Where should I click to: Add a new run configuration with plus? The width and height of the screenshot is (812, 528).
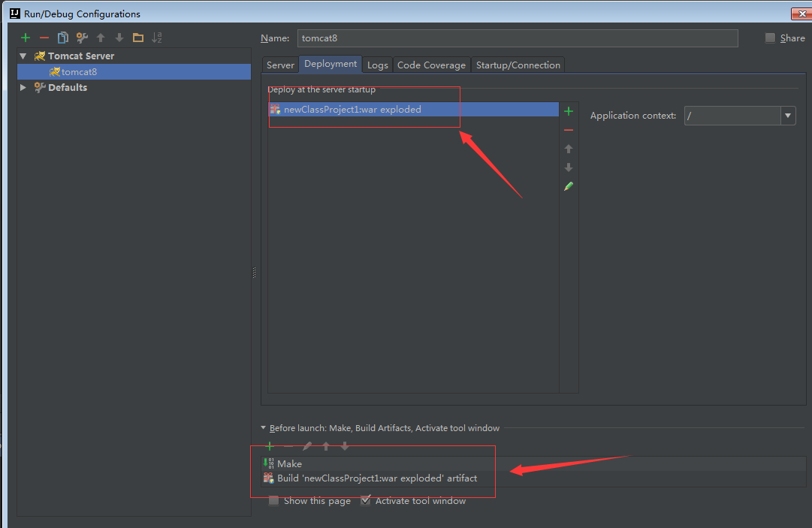(26, 38)
